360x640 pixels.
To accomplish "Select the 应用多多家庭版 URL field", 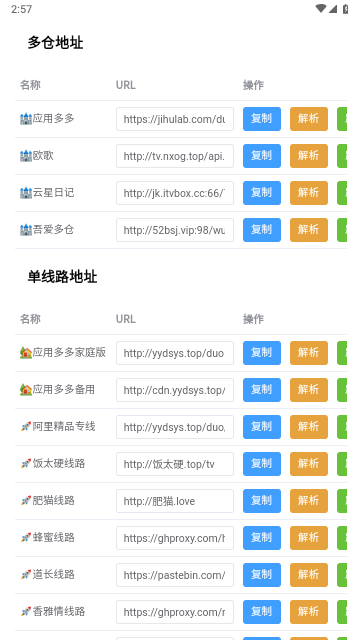I will click(175, 353).
